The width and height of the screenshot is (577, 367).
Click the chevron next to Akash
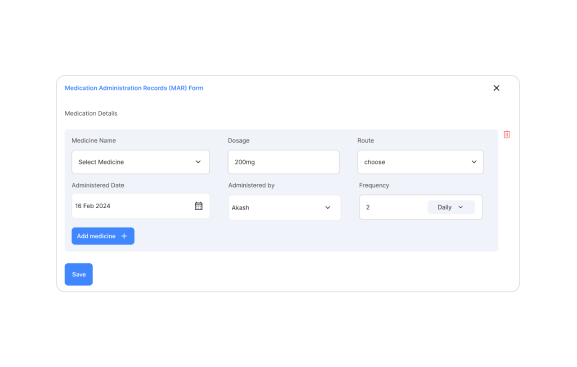tap(328, 208)
